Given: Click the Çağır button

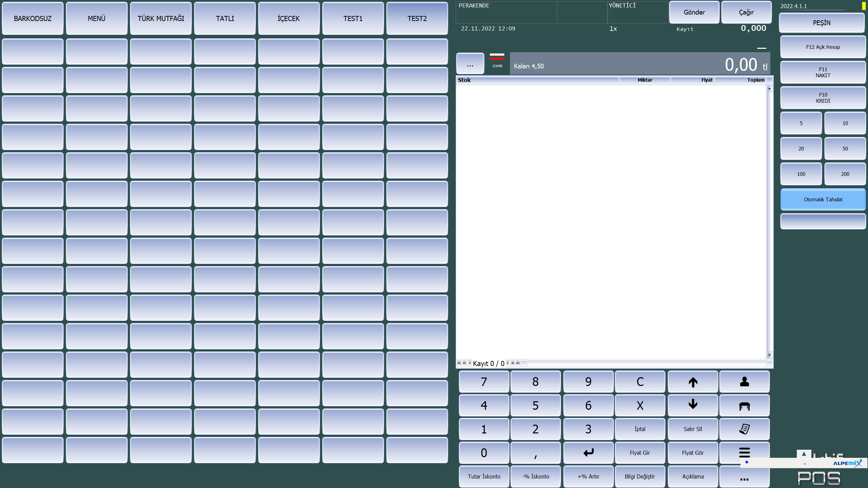Looking at the screenshot, I should (x=746, y=12).
